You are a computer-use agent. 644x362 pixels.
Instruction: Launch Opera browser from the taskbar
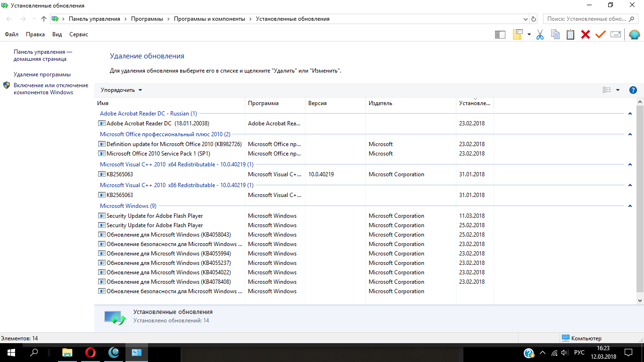pos(91,353)
